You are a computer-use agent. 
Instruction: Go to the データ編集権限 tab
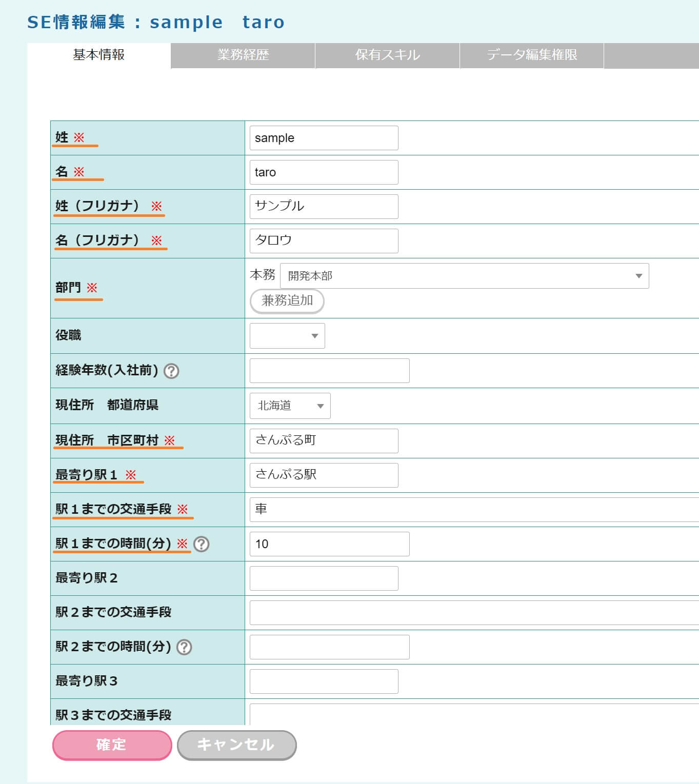531,55
